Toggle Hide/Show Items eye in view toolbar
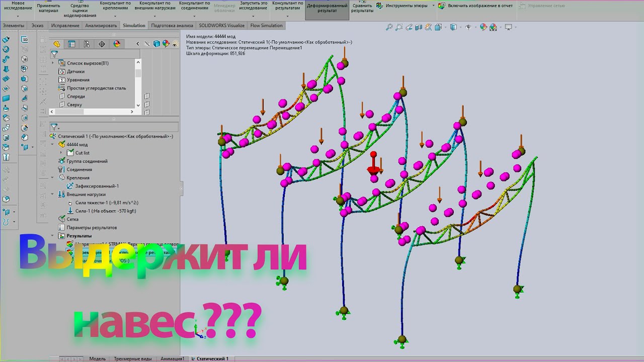The width and height of the screenshot is (644, 362). [468, 27]
